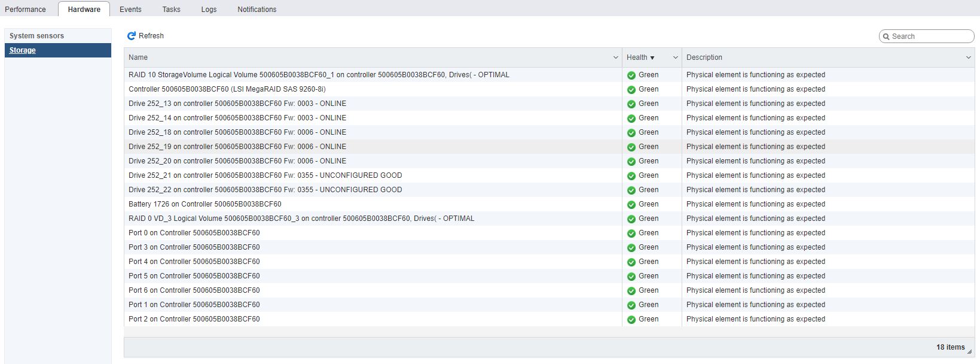Open the Name column dropdown menu

click(x=615, y=57)
